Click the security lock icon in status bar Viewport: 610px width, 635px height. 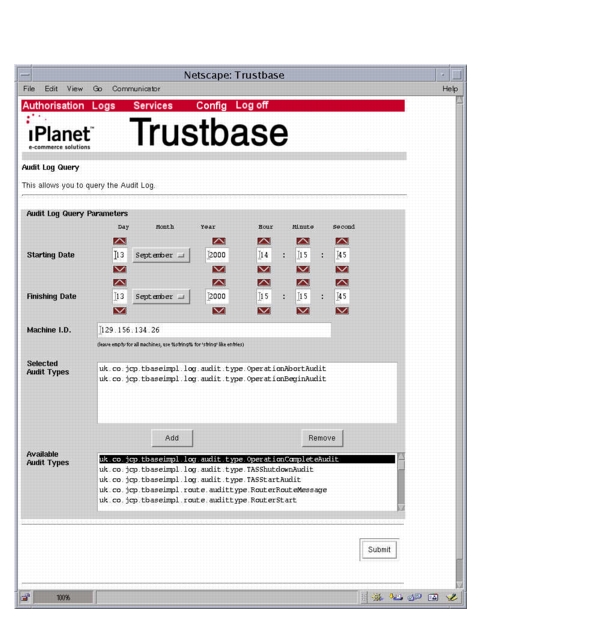(25, 597)
